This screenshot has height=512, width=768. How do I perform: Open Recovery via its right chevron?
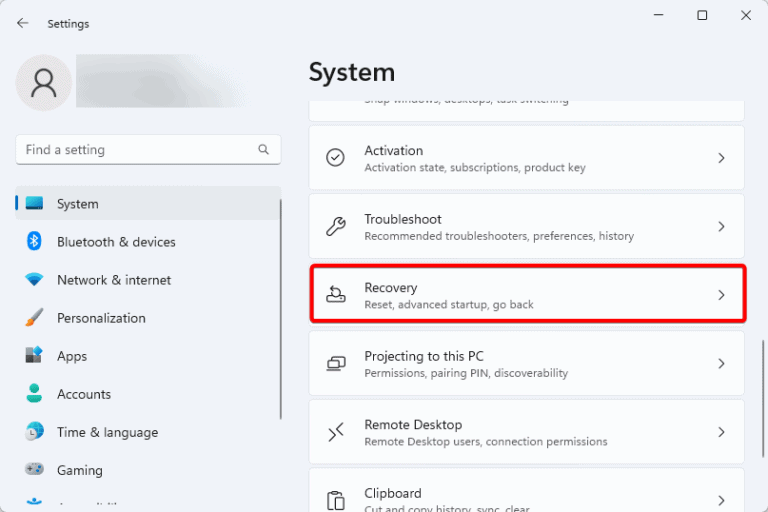pos(721,295)
